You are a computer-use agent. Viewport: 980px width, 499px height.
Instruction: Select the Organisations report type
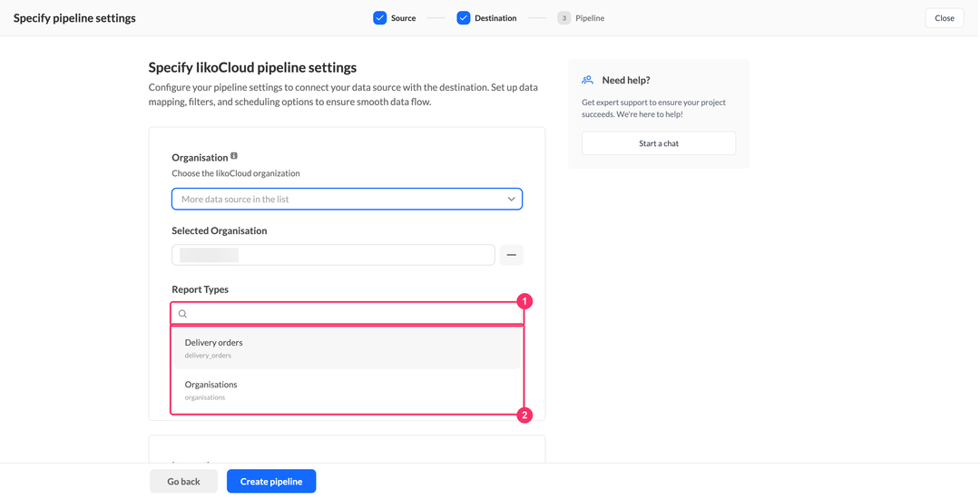click(x=347, y=390)
